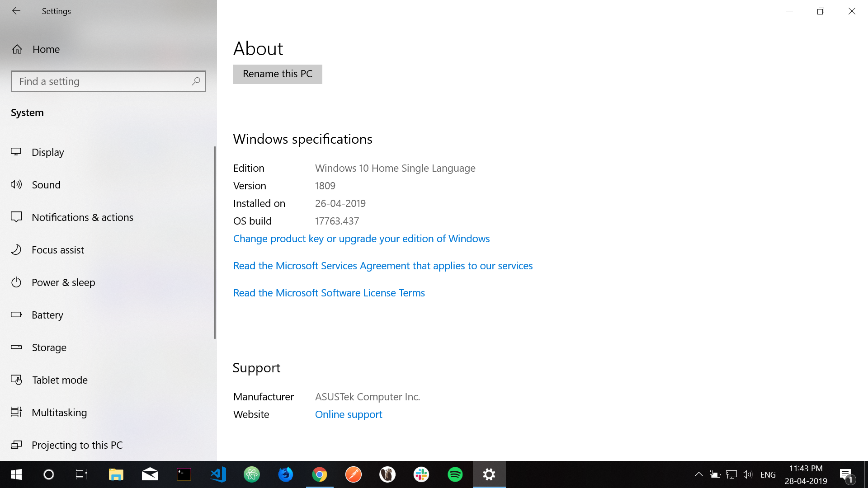Minimize the Settings window

(x=790, y=11)
